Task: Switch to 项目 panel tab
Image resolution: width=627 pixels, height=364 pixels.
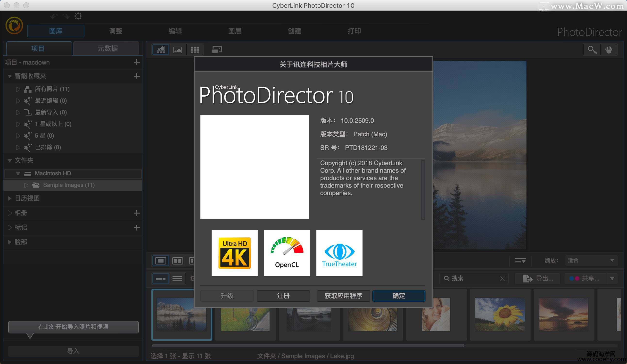Action: [x=39, y=49]
